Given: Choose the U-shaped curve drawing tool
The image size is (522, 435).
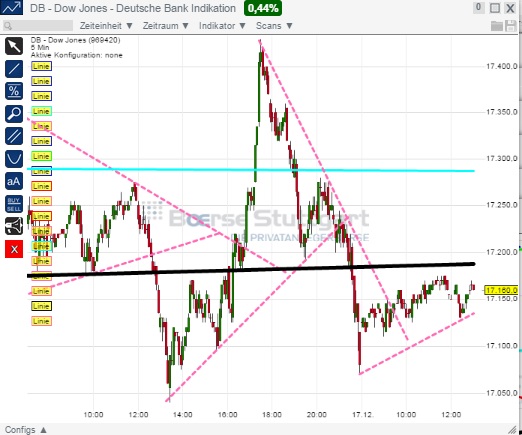Looking at the screenshot, I should click(x=14, y=159).
